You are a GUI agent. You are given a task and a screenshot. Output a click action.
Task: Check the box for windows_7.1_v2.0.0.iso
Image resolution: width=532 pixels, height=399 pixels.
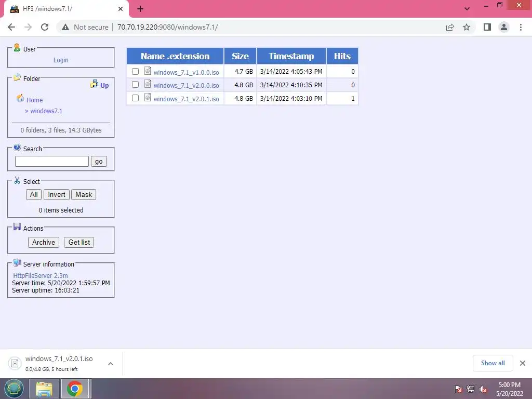click(136, 85)
